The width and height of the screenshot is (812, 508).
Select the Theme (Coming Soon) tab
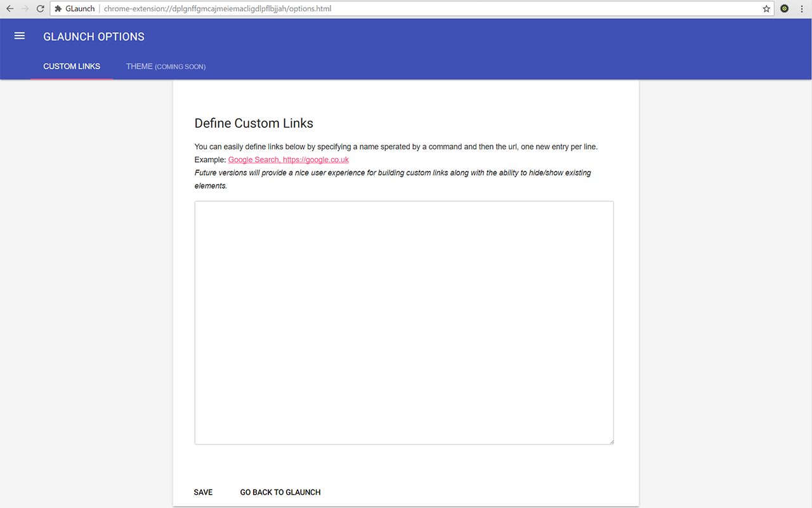coord(166,66)
